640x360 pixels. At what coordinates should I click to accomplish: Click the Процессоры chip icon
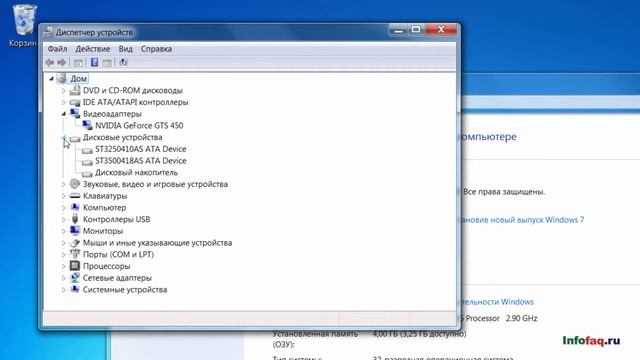click(x=75, y=266)
